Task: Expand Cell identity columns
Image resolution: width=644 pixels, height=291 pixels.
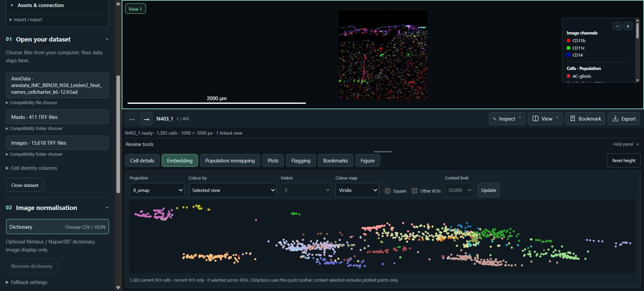Action: pyautogui.click(x=32, y=168)
